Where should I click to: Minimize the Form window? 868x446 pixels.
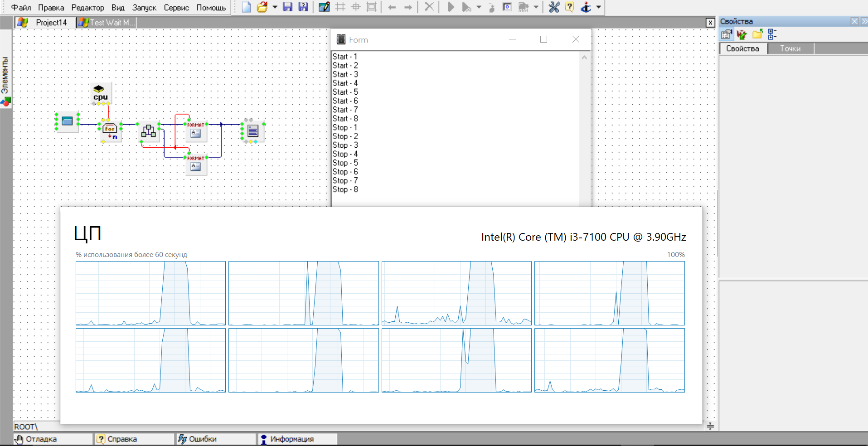tap(513, 39)
